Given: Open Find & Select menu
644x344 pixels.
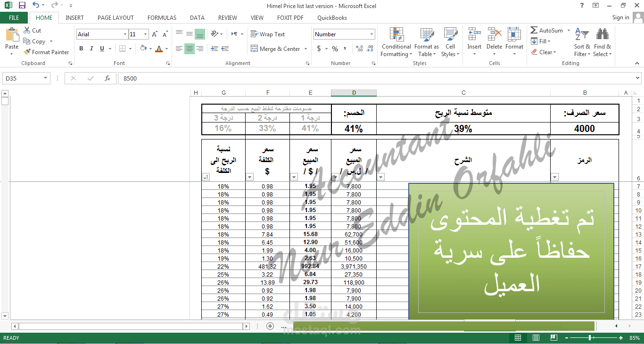Looking at the screenshot, I should (x=602, y=42).
